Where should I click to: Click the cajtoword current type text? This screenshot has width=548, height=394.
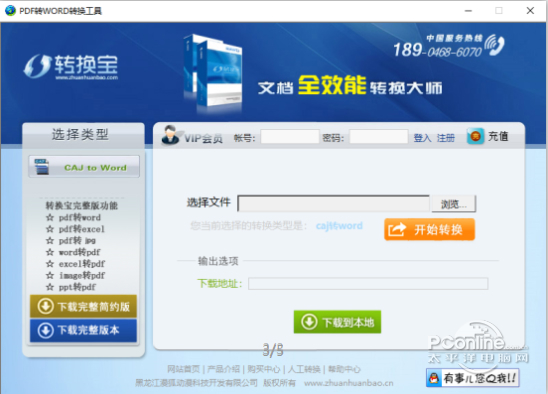(339, 226)
